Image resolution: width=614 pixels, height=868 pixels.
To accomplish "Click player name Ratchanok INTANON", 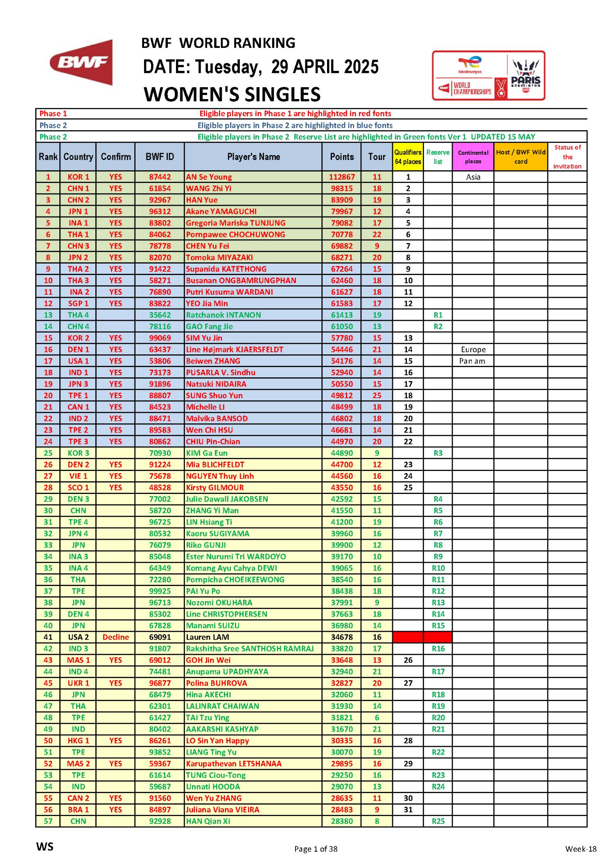I will 223,315.
